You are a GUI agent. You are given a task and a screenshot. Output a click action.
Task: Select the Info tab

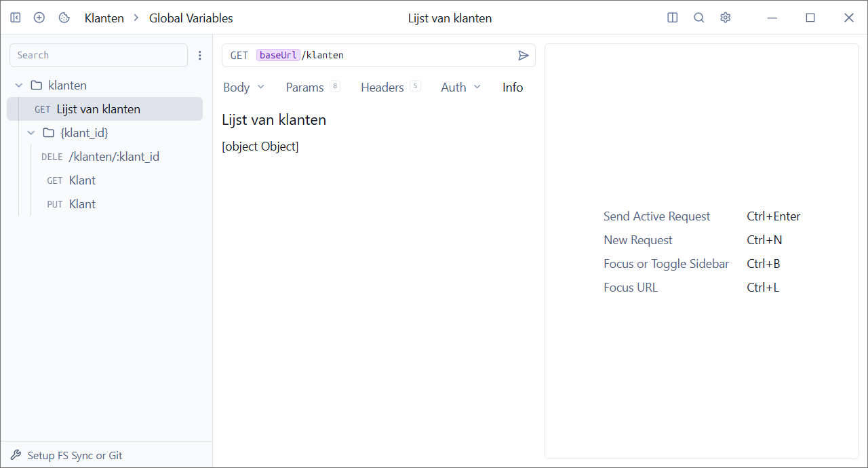pyautogui.click(x=513, y=87)
